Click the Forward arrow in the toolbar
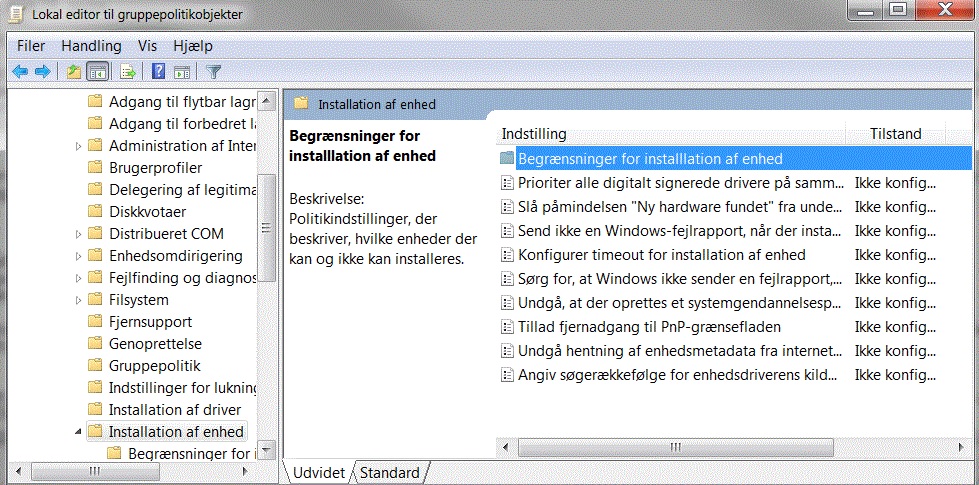This screenshot has width=979, height=485. tap(42, 72)
